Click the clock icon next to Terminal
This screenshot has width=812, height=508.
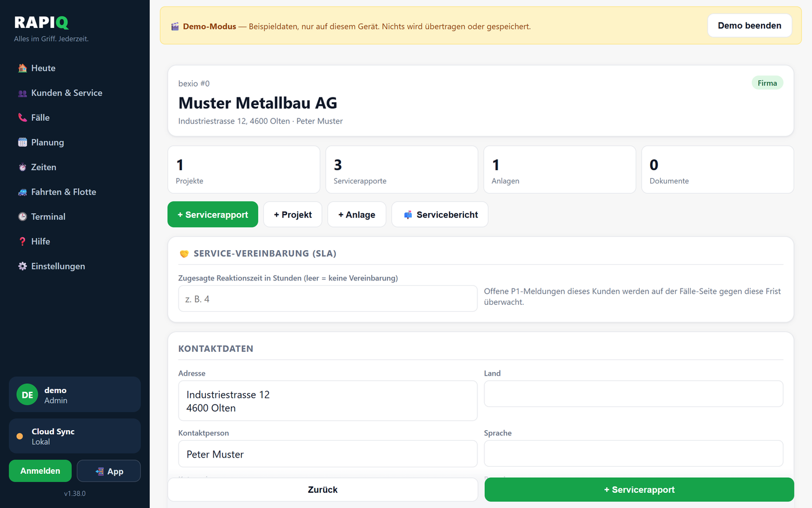[x=23, y=217]
